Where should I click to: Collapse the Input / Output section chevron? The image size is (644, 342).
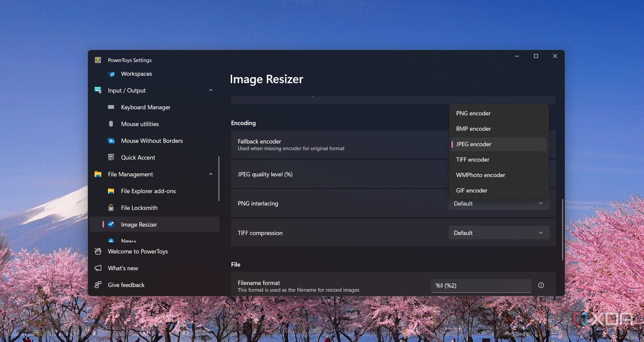(x=211, y=90)
